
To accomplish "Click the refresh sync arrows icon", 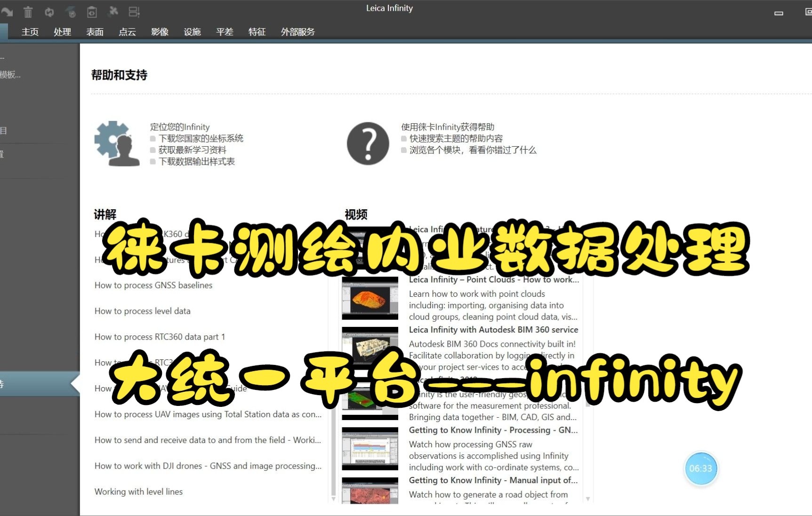I will coord(49,12).
